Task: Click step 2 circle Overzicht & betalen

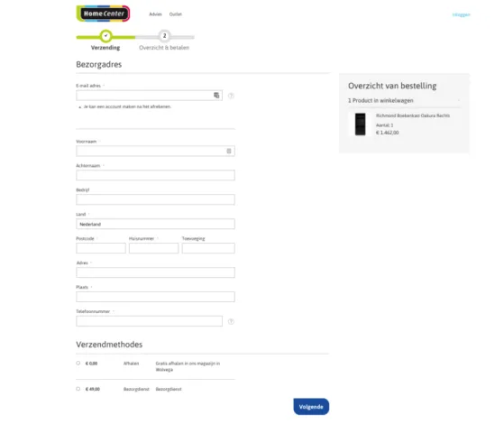Action: click(164, 36)
